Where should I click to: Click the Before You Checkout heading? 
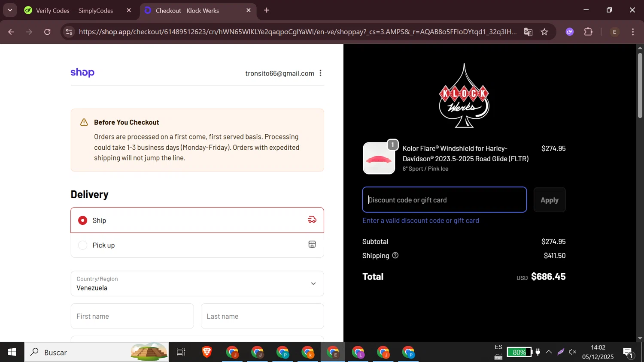[x=127, y=122]
